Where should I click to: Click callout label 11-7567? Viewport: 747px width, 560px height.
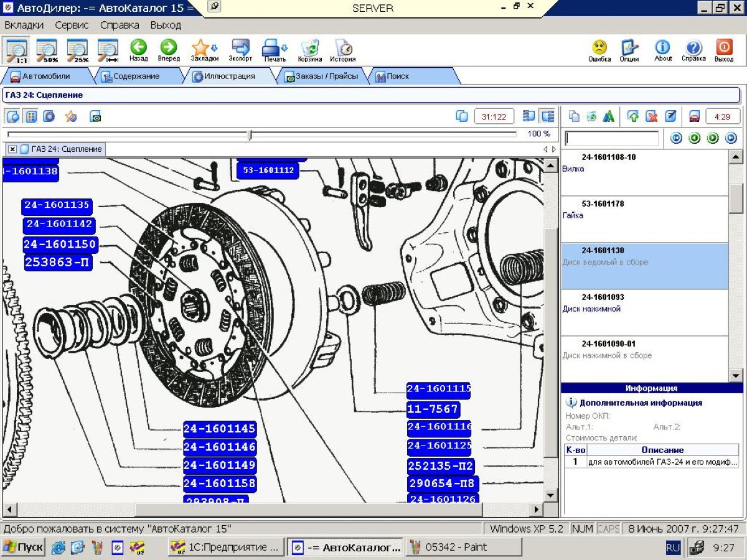(x=433, y=410)
